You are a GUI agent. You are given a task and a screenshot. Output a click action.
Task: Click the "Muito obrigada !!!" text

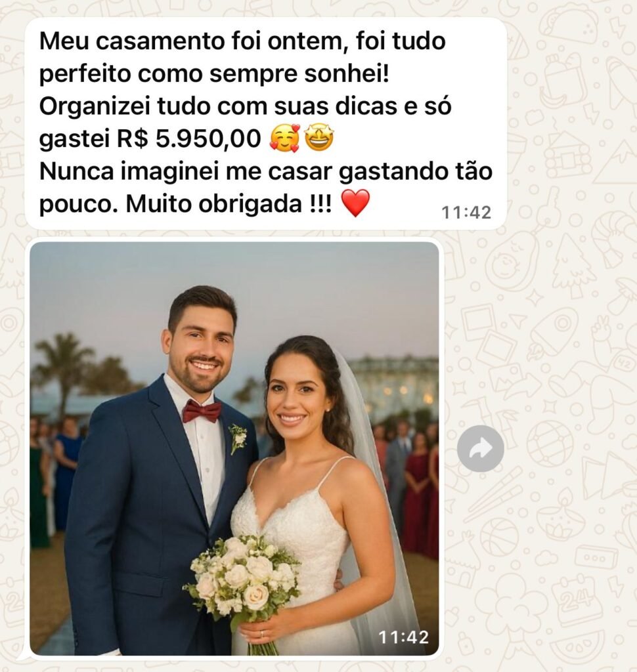point(229,204)
